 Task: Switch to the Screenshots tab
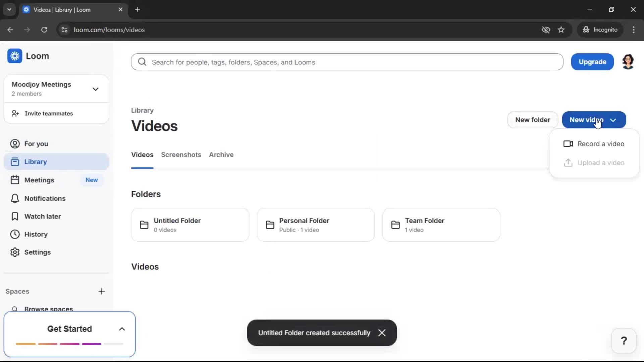point(181,155)
